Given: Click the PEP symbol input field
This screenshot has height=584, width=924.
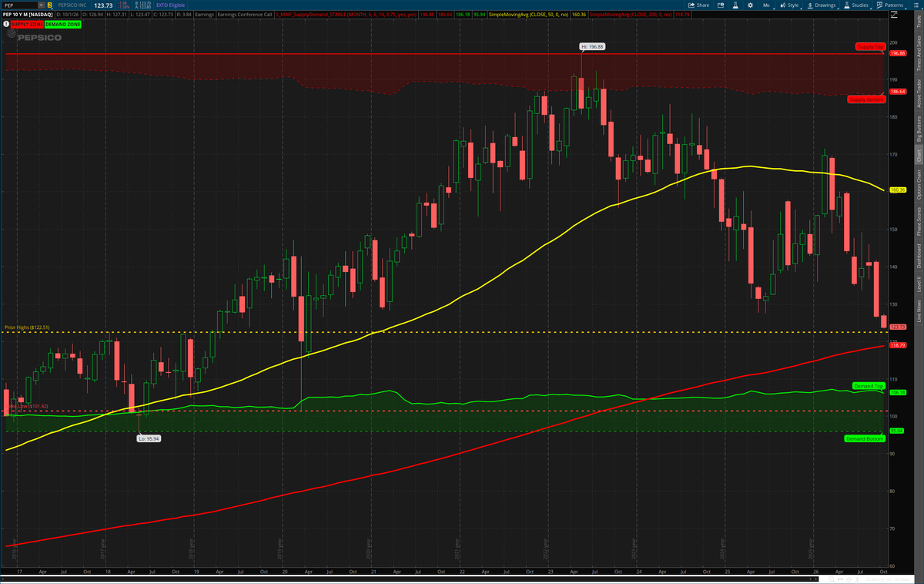Looking at the screenshot, I should pyautogui.click(x=20, y=5).
